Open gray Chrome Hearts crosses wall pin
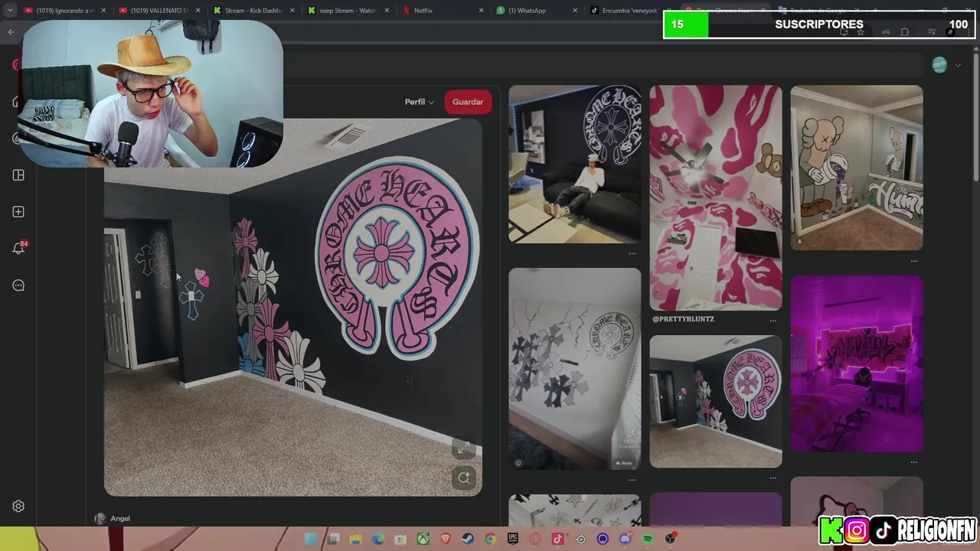This screenshot has width=980, height=551. [575, 368]
